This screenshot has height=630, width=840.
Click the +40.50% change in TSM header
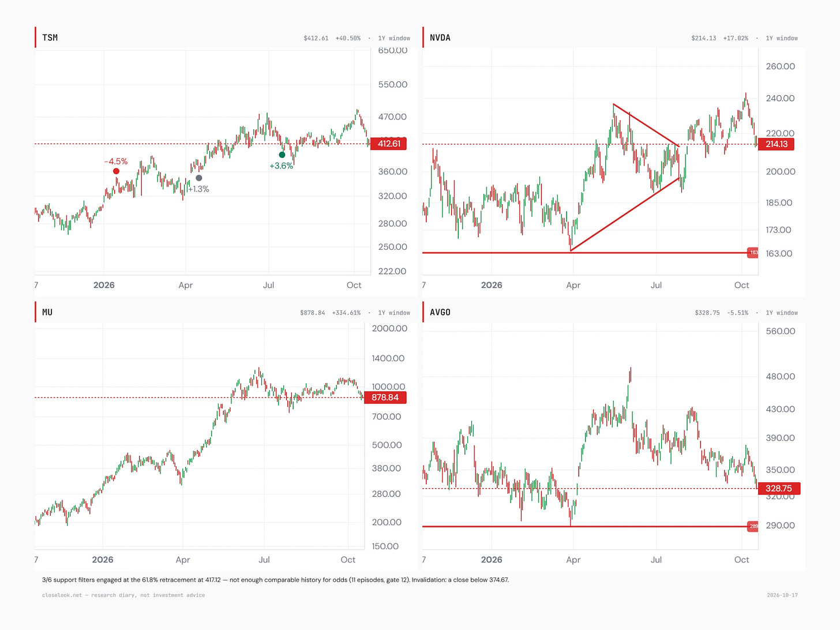348,38
